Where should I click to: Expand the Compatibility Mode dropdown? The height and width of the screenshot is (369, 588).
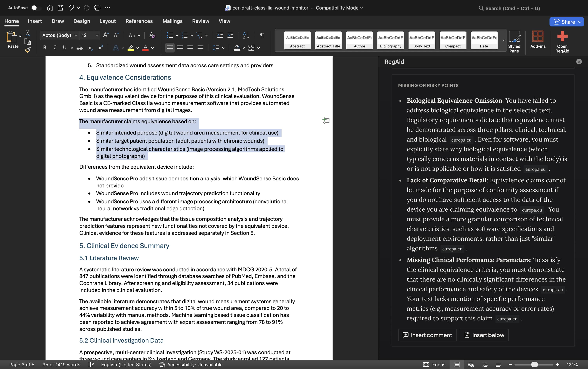(361, 8)
